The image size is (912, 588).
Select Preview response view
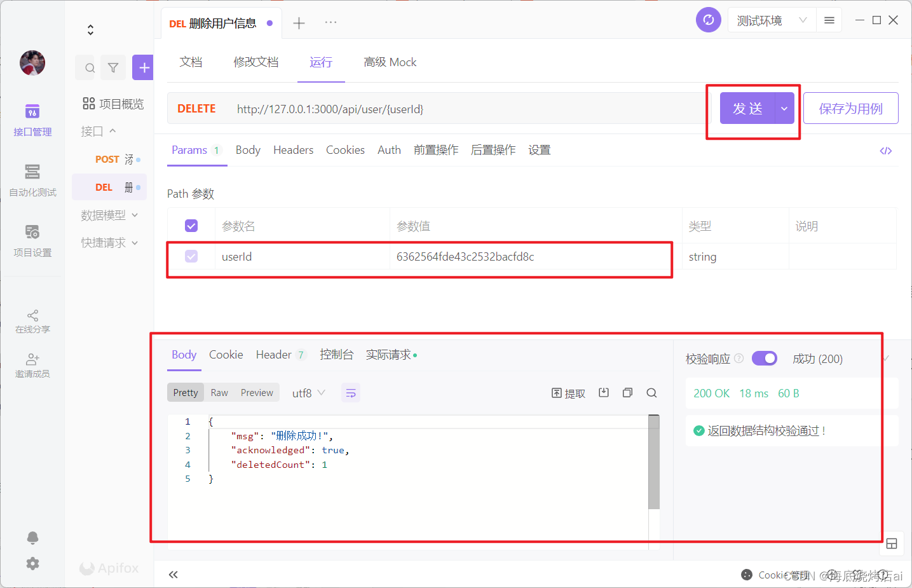(257, 393)
